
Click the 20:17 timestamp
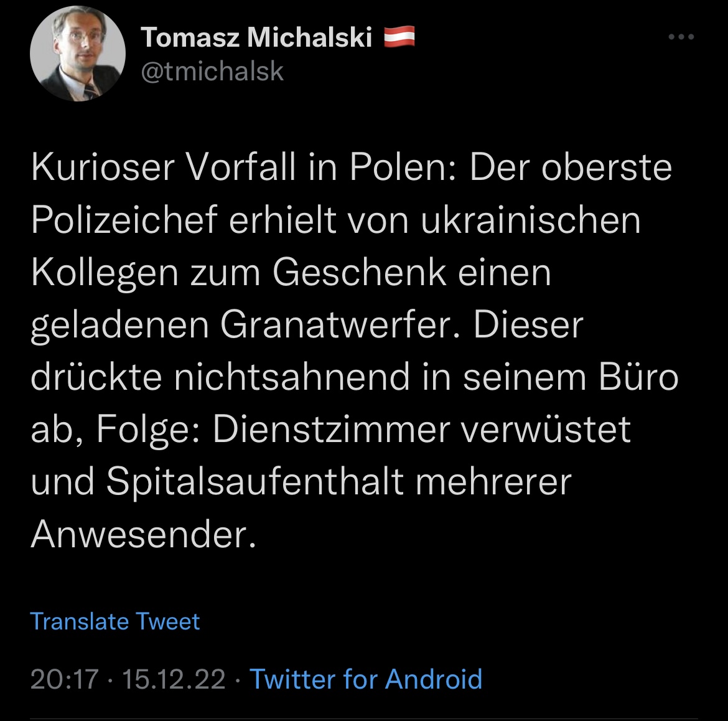[65, 679]
